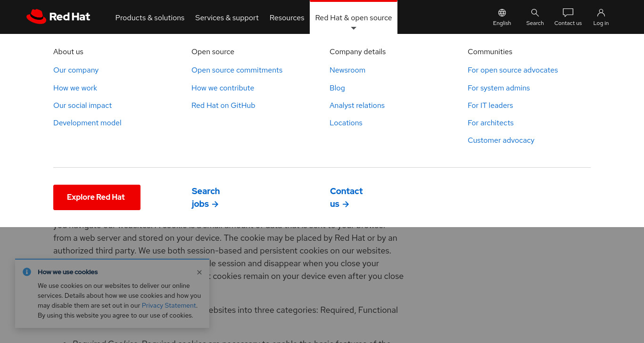Open the Development model link
644x343 pixels.
coord(87,123)
